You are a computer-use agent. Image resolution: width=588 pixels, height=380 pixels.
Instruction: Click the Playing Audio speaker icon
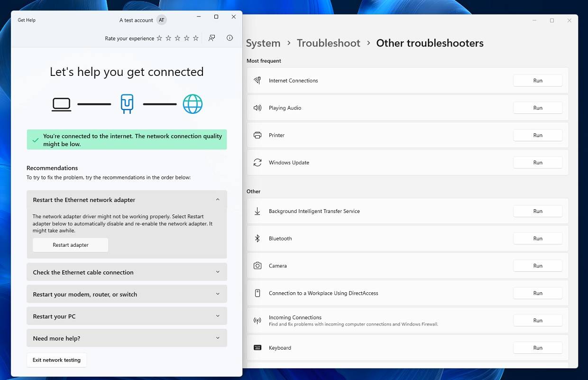[x=257, y=108]
